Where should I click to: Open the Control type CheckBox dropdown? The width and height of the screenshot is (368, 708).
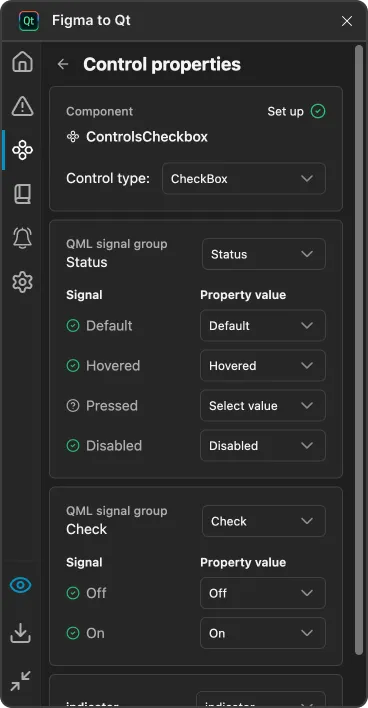pyautogui.click(x=244, y=179)
